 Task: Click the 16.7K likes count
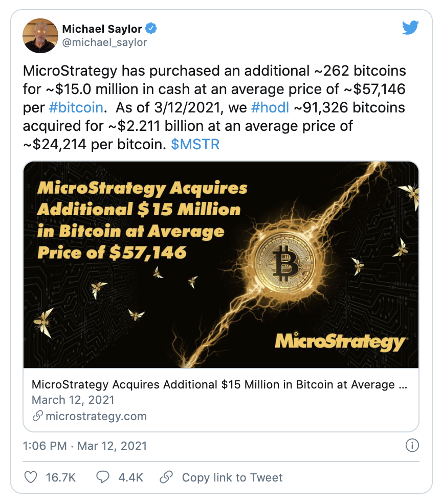(61, 477)
